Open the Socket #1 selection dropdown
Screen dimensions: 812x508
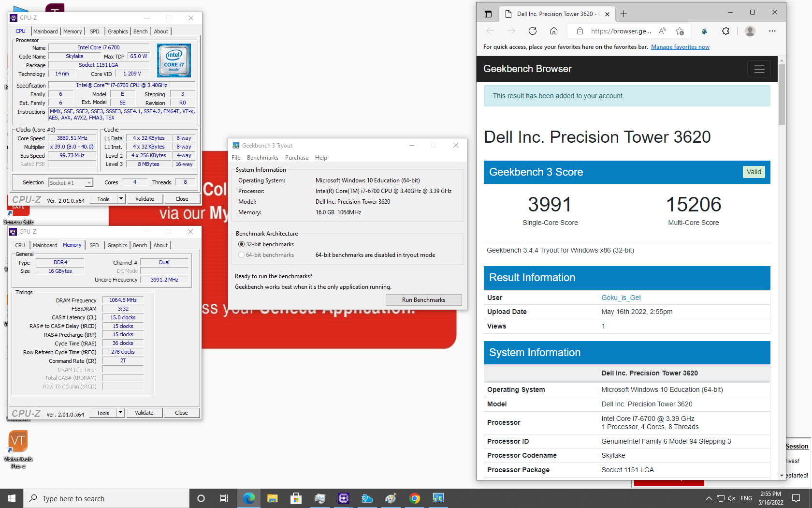coord(71,182)
